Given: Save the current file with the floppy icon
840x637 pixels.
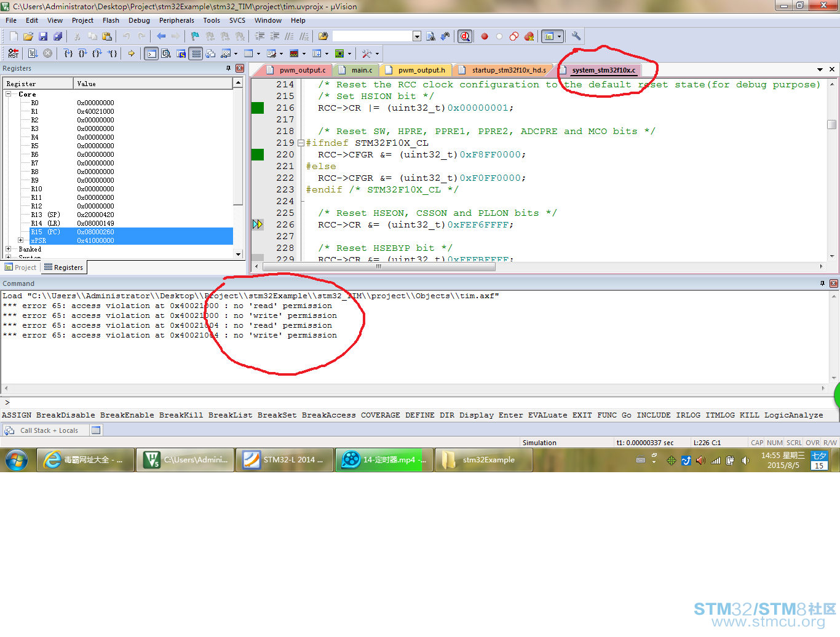Looking at the screenshot, I should point(43,36).
